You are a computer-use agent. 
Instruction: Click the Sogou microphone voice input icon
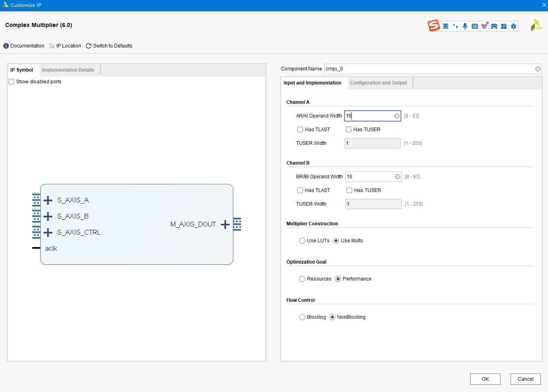coord(465,26)
